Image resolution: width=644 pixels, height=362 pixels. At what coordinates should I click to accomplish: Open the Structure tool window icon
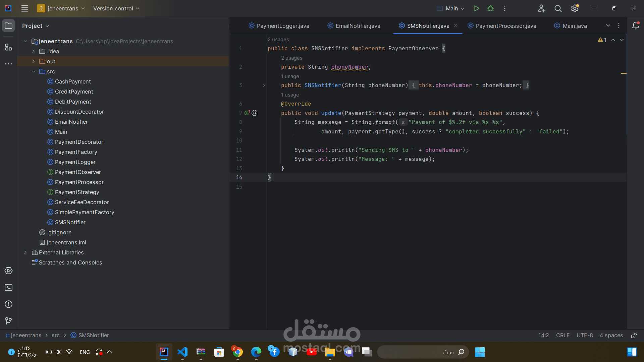(8, 47)
